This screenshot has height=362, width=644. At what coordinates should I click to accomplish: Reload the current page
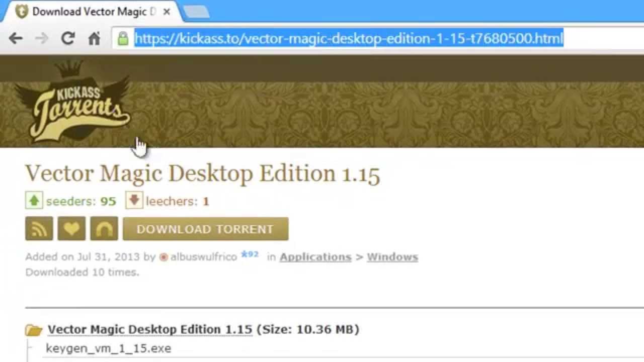tap(68, 38)
